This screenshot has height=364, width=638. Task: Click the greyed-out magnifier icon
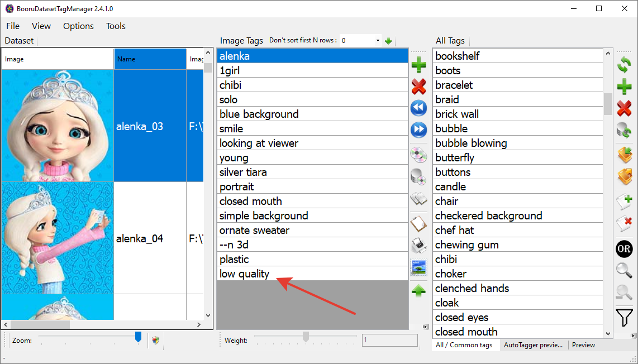624,293
